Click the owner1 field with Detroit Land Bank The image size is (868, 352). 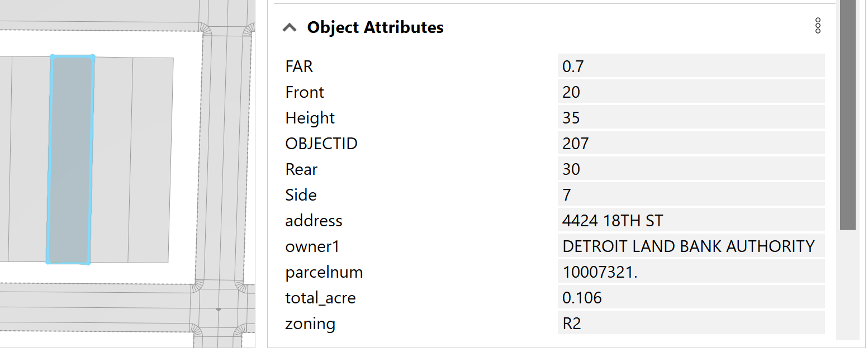click(x=690, y=246)
